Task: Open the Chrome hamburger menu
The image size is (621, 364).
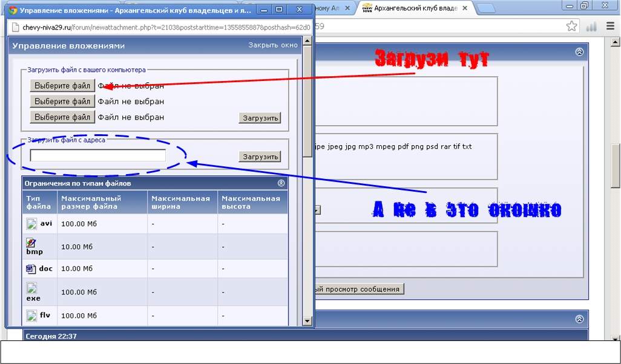Action: [x=610, y=26]
